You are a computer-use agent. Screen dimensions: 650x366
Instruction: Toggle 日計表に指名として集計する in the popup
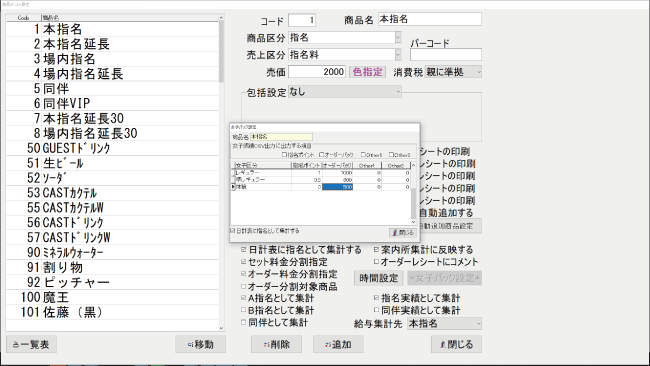(x=233, y=230)
